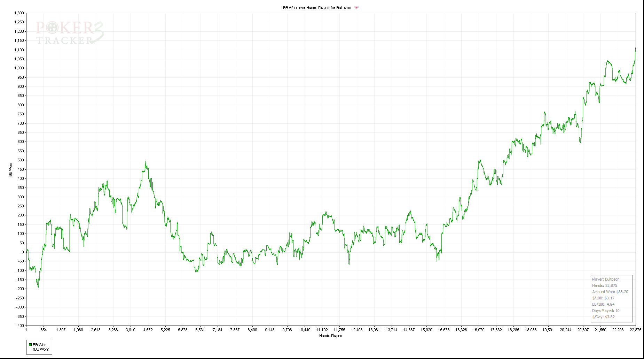Click the 1,300 y-axis tick label

tap(19, 13)
